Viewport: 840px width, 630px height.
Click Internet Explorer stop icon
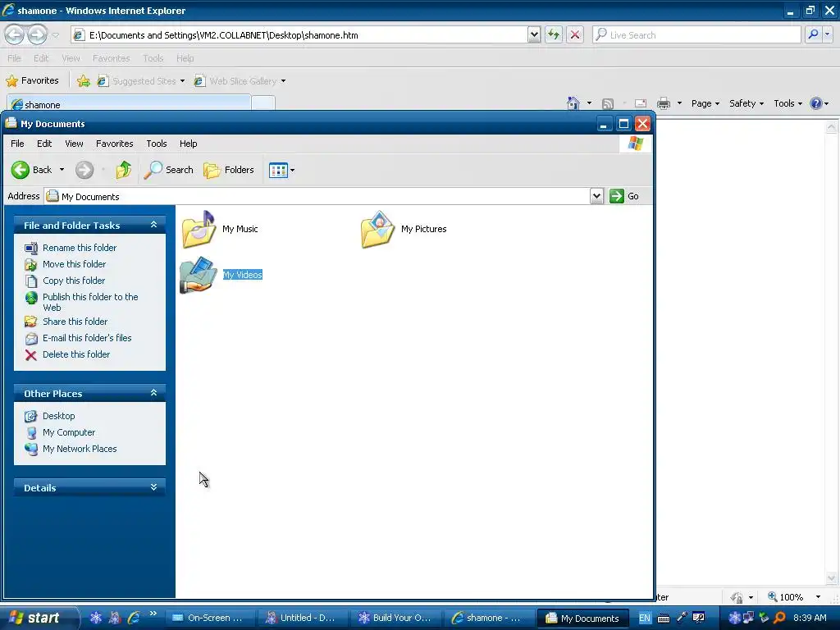[575, 35]
